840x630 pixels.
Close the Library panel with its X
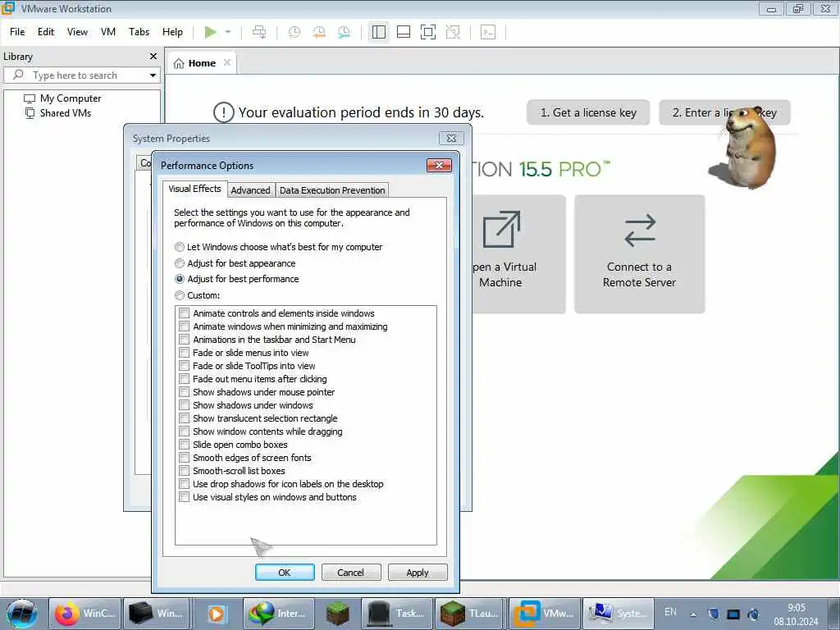[x=153, y=57]
